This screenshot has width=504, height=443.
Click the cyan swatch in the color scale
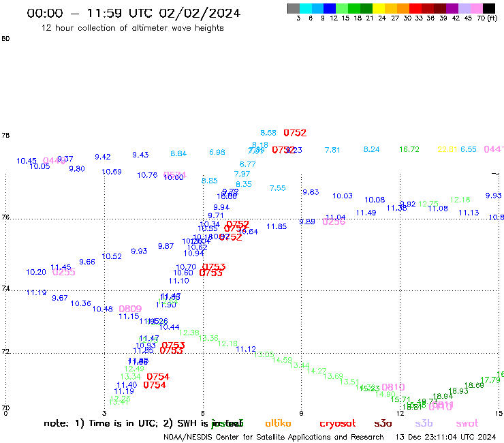(306, 8)
